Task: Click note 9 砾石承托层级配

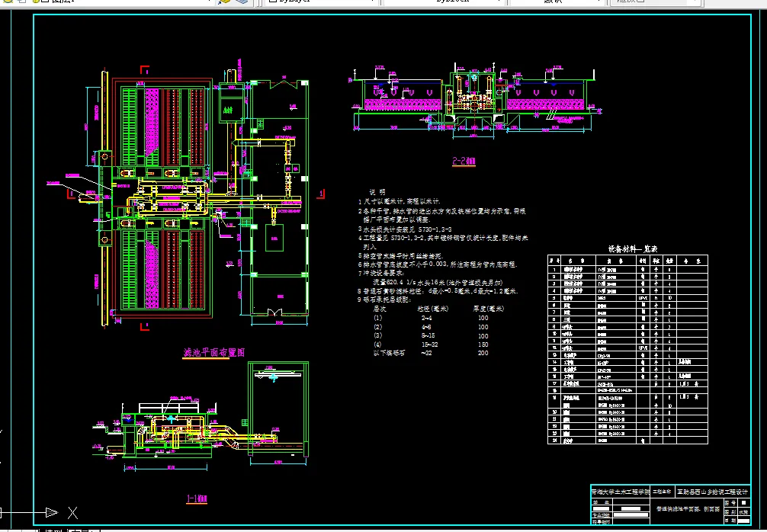Action: point(384,300)
